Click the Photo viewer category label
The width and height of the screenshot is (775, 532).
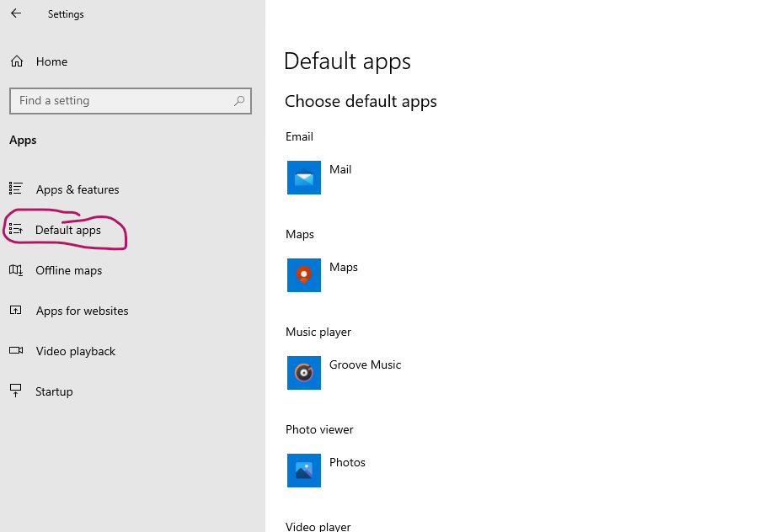point(319,429)
